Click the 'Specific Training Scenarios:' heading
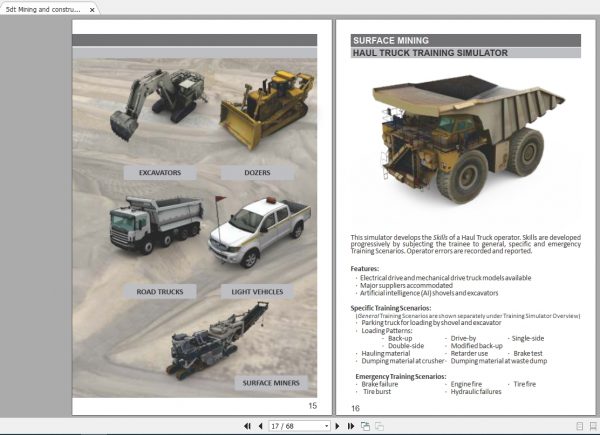 pos(391,308)
